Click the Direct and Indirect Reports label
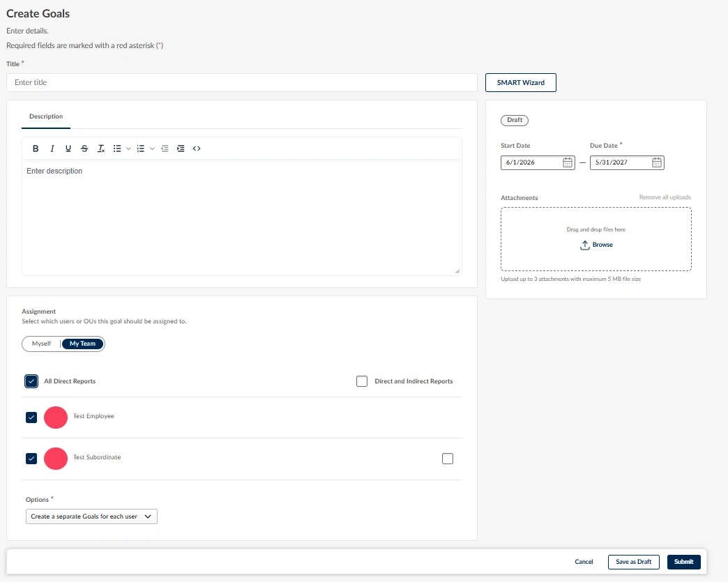The height and width of the screenshot is (582, 728). [x=414, y=381]
